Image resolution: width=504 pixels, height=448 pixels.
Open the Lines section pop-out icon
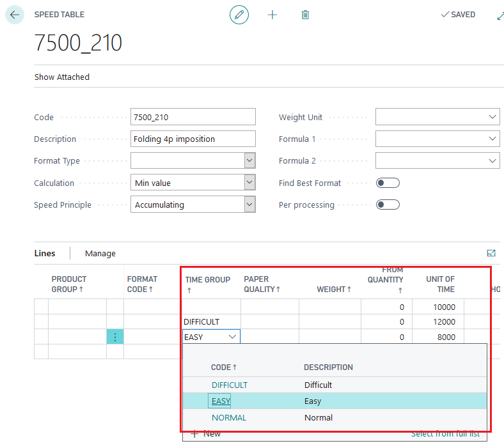[491, 253]
